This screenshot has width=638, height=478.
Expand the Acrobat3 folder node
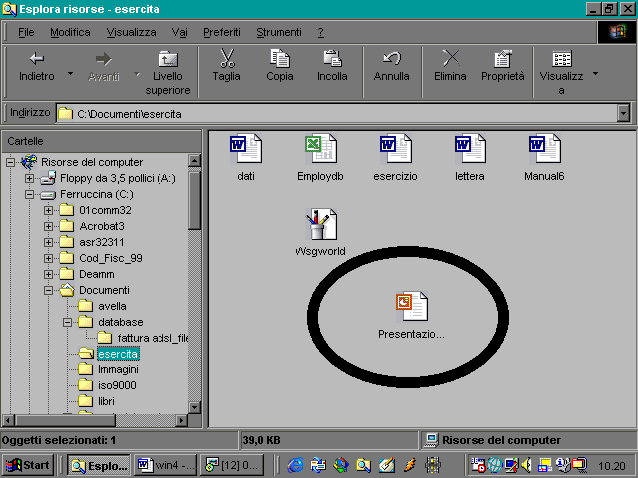click(x=48, y=226)
